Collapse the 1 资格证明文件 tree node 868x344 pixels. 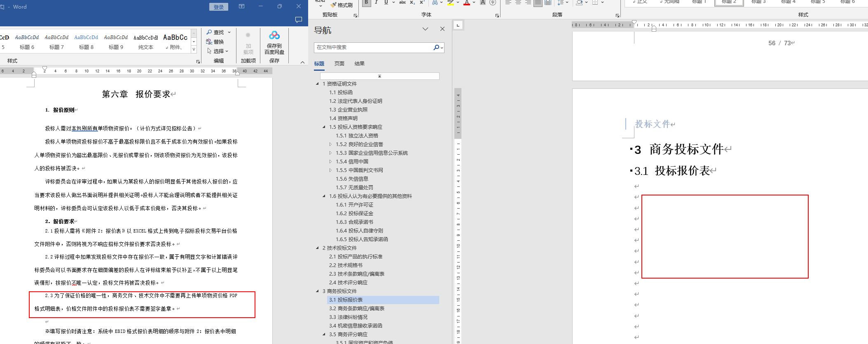[317, 84]
